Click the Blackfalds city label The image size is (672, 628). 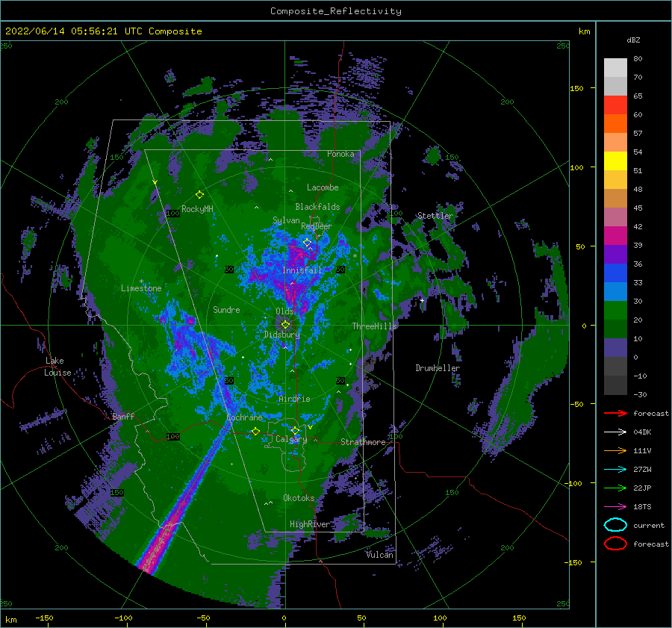coord(317,207)
